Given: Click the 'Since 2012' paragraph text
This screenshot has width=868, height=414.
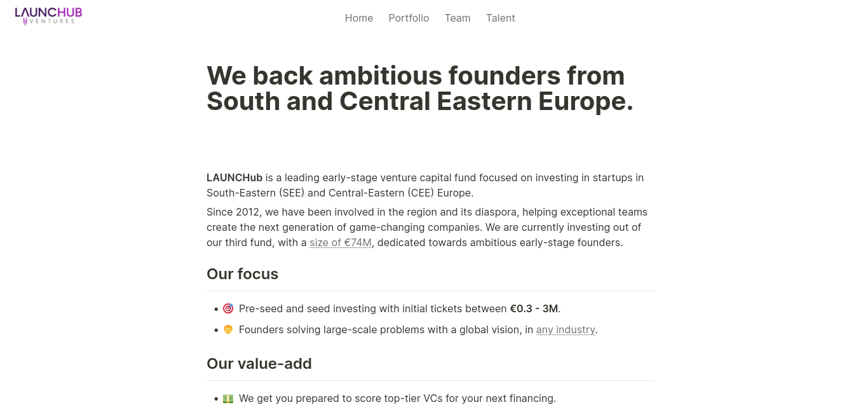Looking at the screenshot, I should point(427,227).
